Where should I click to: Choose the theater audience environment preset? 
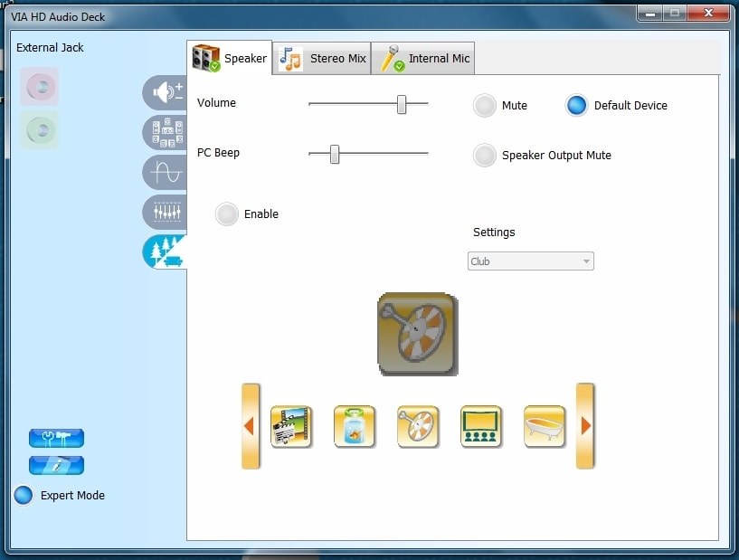tap(480, 427)
